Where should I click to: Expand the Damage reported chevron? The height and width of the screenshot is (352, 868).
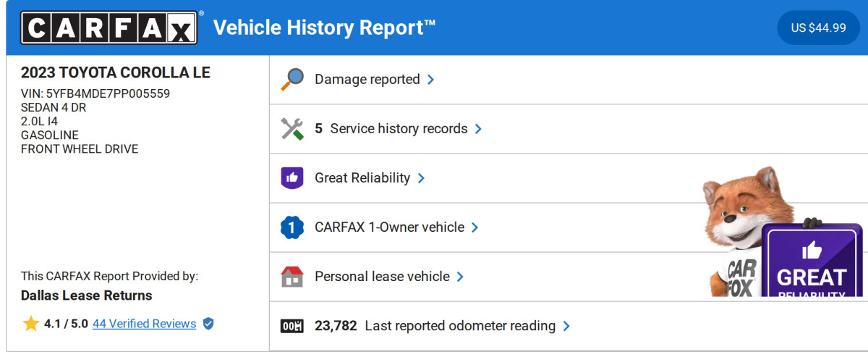pos(431,80)
